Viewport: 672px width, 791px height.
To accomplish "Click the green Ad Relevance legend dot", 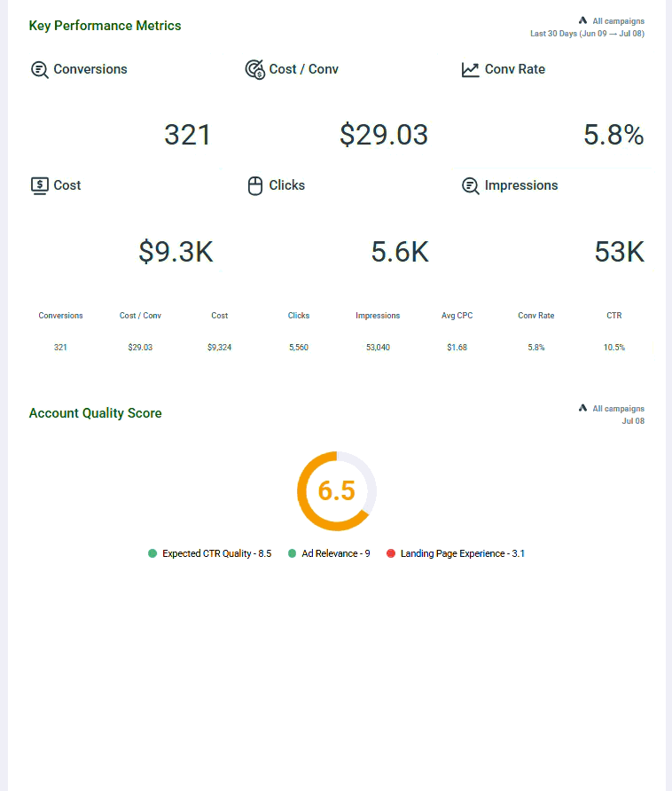I will [292, 553].
